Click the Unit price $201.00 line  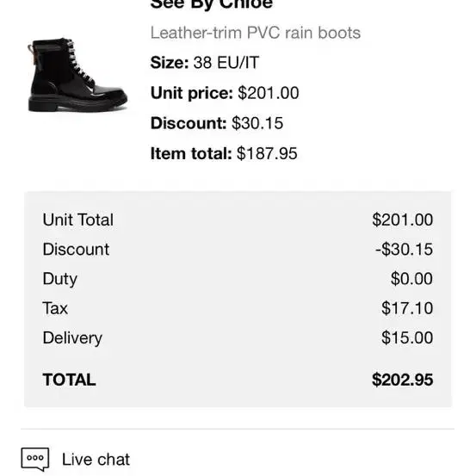coord(225,93)
